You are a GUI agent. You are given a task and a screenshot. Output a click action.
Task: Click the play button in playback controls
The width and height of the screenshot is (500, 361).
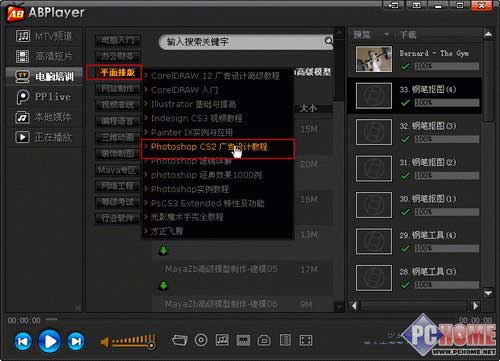point(50,341)
